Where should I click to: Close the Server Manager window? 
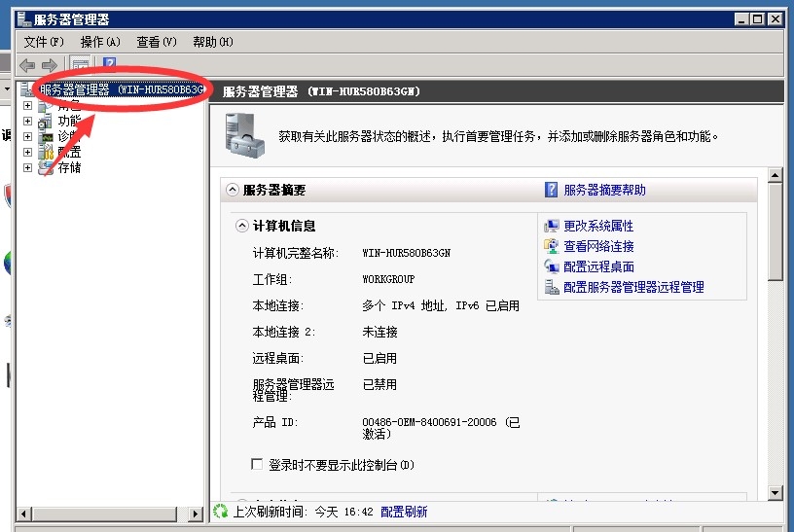coord(775,19)
